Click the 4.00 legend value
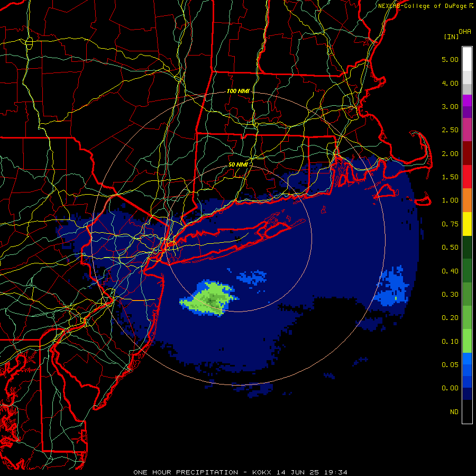The height and width of the screenshot is (476, 476). click(450, 83)
